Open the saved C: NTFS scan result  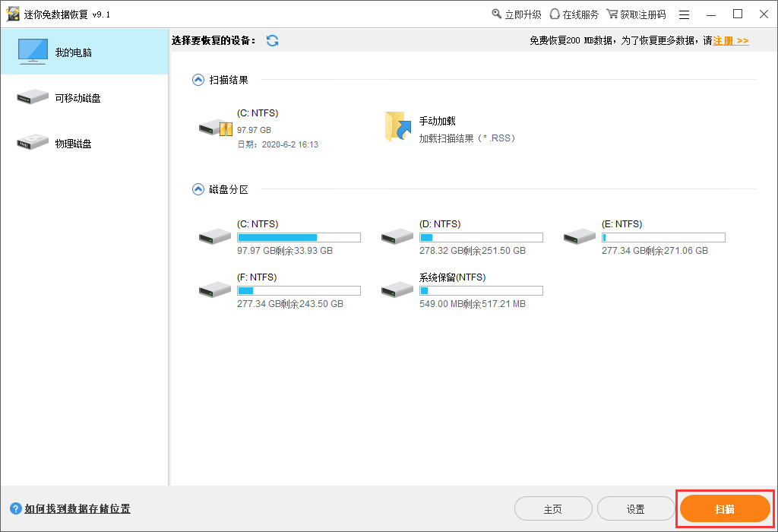[259, 128]
